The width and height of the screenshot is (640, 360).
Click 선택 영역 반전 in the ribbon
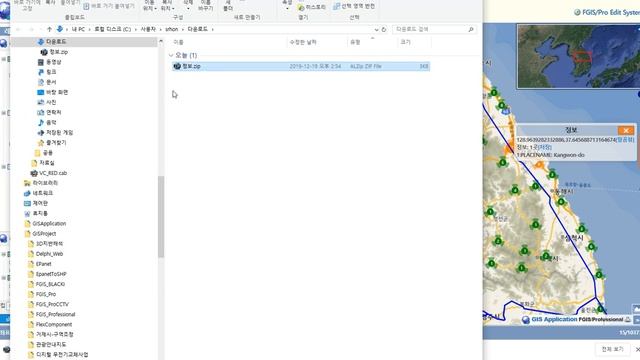coord(354,6)
